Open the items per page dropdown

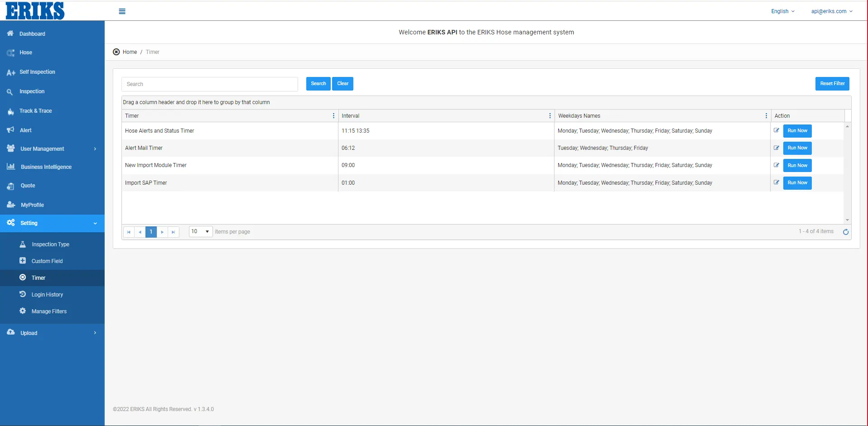coord(201,231)
